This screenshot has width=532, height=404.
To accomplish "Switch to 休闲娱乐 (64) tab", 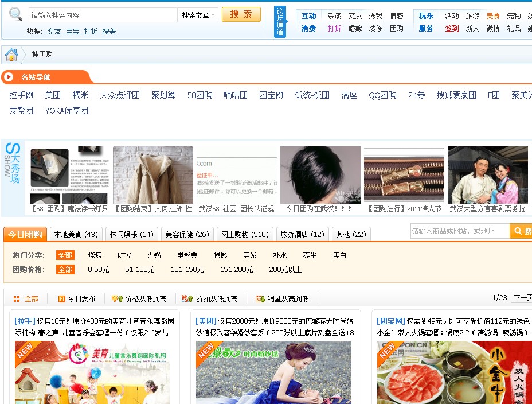I will click(x=132, y=234).
